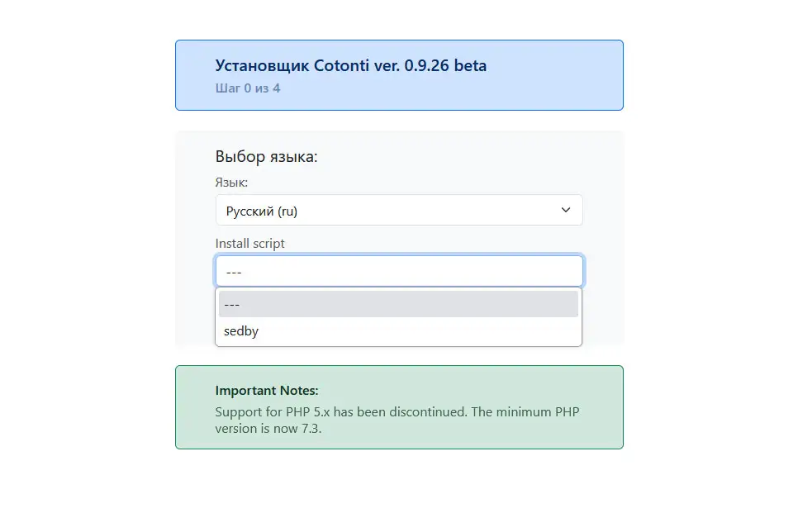Open the Язык language dropdown
This screenshot has height=532, width=798.
tap(399, 210)
